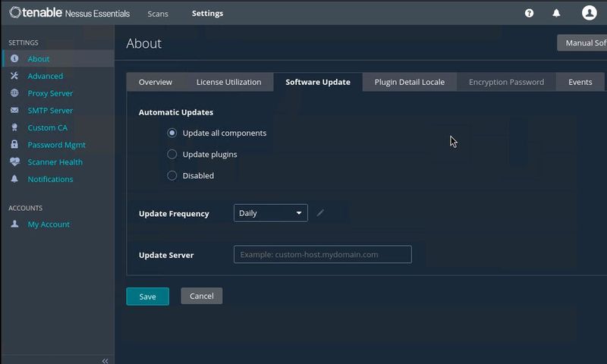Click the Save button

click(147, 297)
